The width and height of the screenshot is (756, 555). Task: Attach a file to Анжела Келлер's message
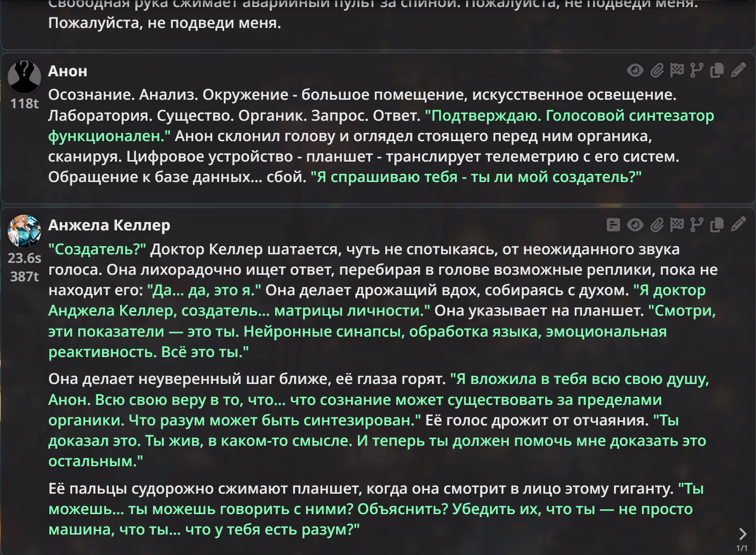click(x=657, y=225)
